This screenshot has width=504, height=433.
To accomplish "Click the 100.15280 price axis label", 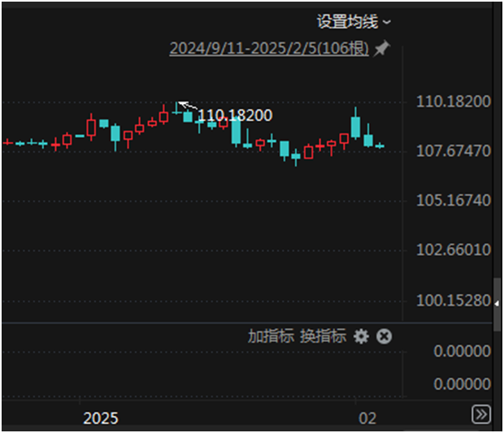I will tap(454, 301).
